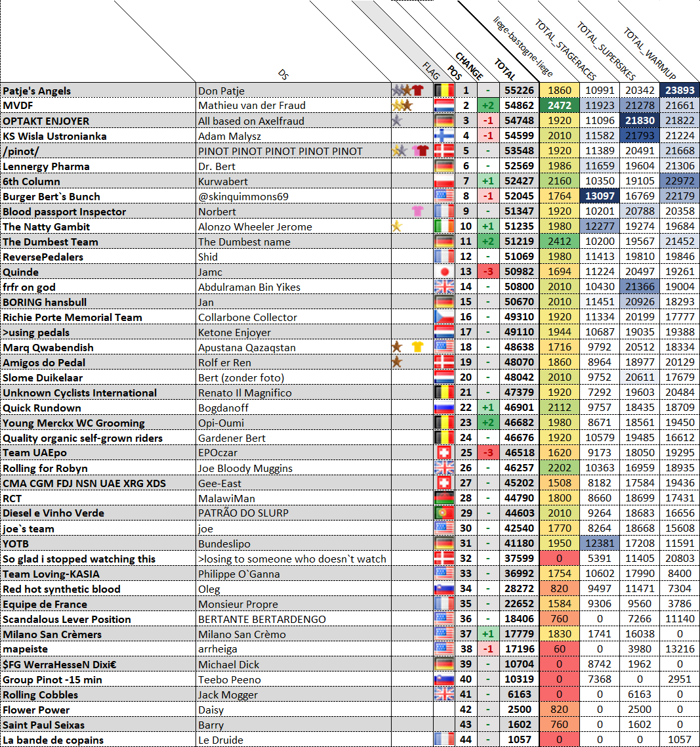Click the gold star beside Alonzo Wheeler Jerome

(397, 226)
